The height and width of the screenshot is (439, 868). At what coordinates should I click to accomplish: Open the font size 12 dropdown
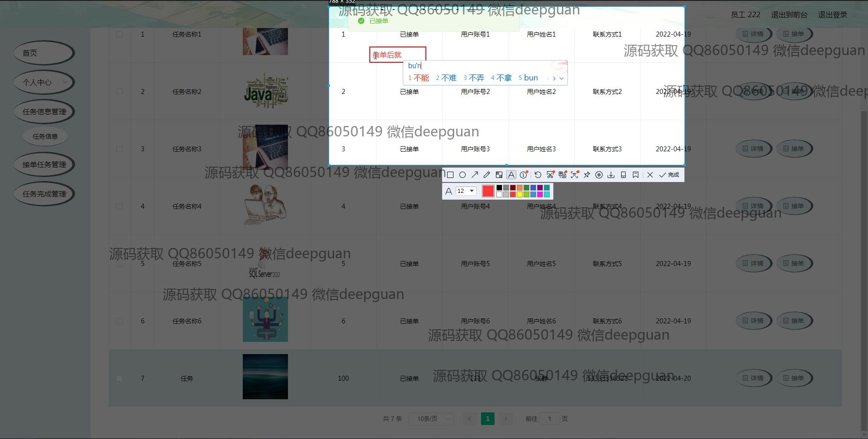click(x=466, y=191)
